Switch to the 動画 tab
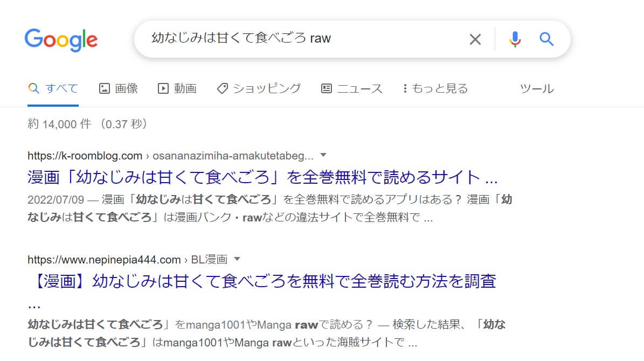644x361 pixels. (177, 88)
